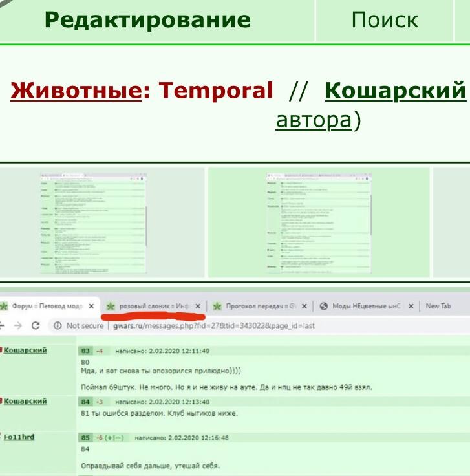Click the Temporal title text
The height and width of the screenshot is (476, 470).
[x=216, y=91]
